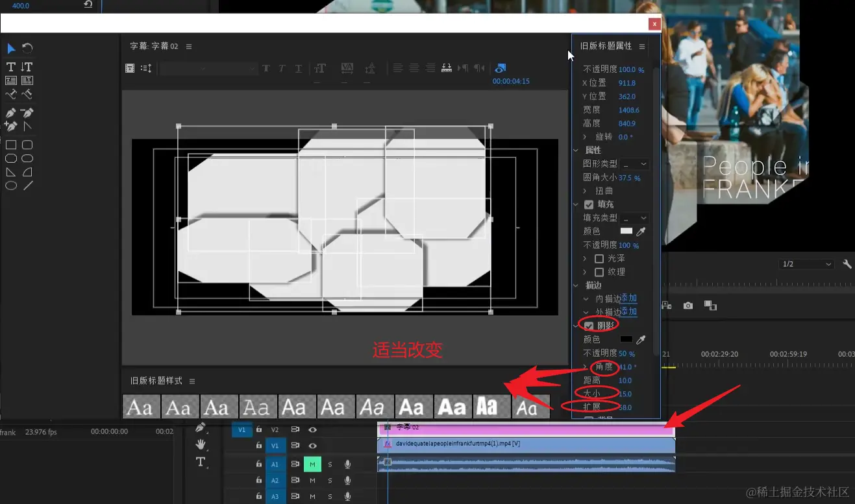
Task: Open the 图形类型 (Graphic Type) dropdown
Action: (634, 164)
